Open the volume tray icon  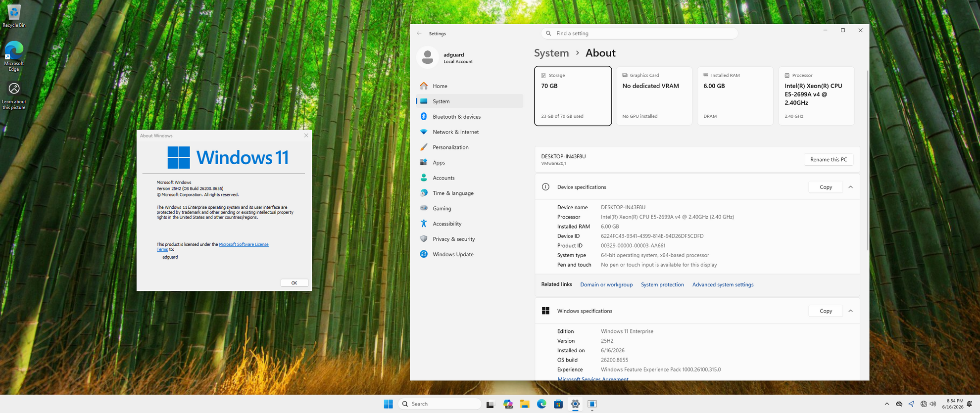[933, 404]
